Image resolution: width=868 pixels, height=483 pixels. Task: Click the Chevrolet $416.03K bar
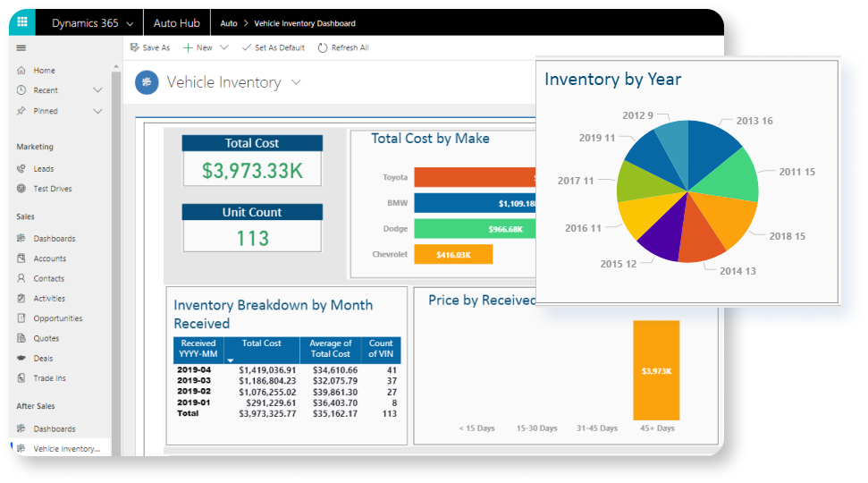coord(453,255)
